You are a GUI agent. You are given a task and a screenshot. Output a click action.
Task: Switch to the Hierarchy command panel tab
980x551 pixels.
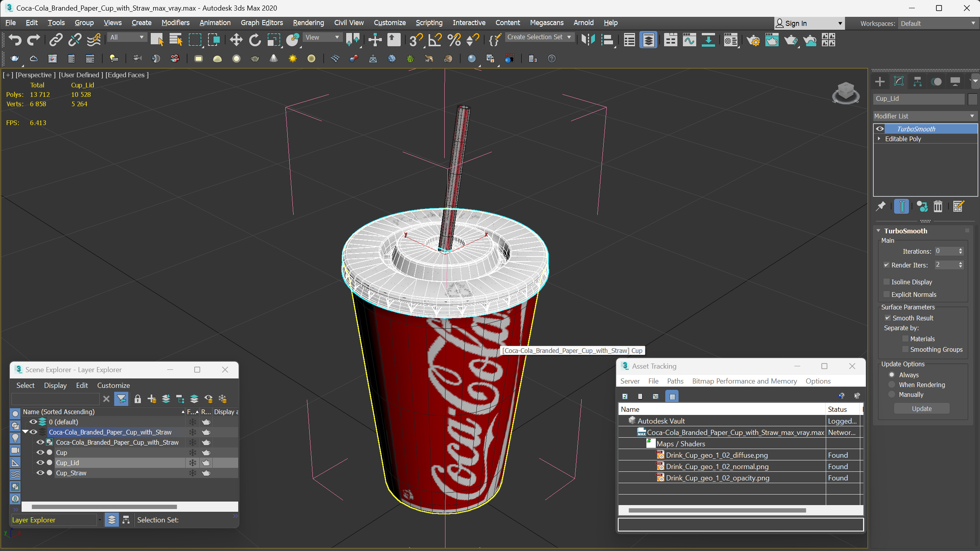(917, 82)
